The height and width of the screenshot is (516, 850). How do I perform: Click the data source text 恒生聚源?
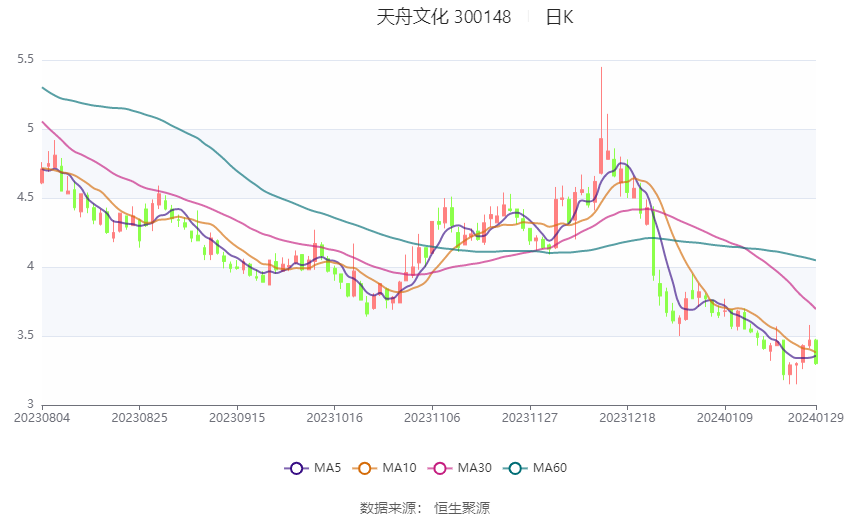(x=461, y=508)
